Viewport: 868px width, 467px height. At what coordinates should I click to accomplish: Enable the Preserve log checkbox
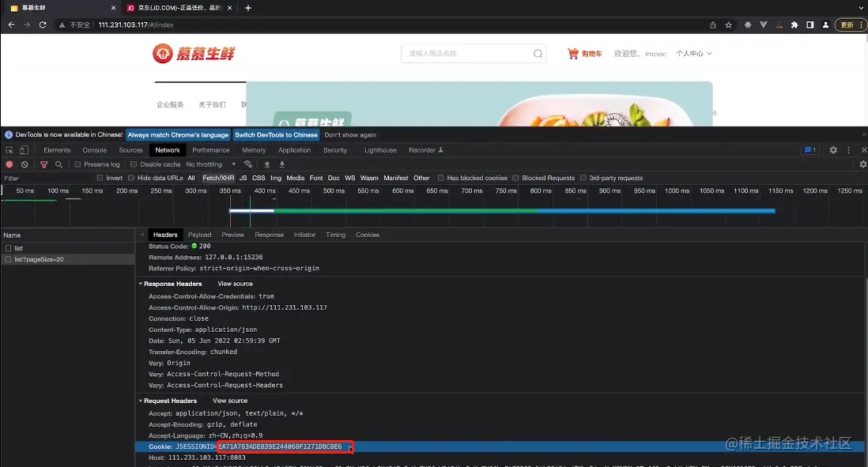point(77,164)
